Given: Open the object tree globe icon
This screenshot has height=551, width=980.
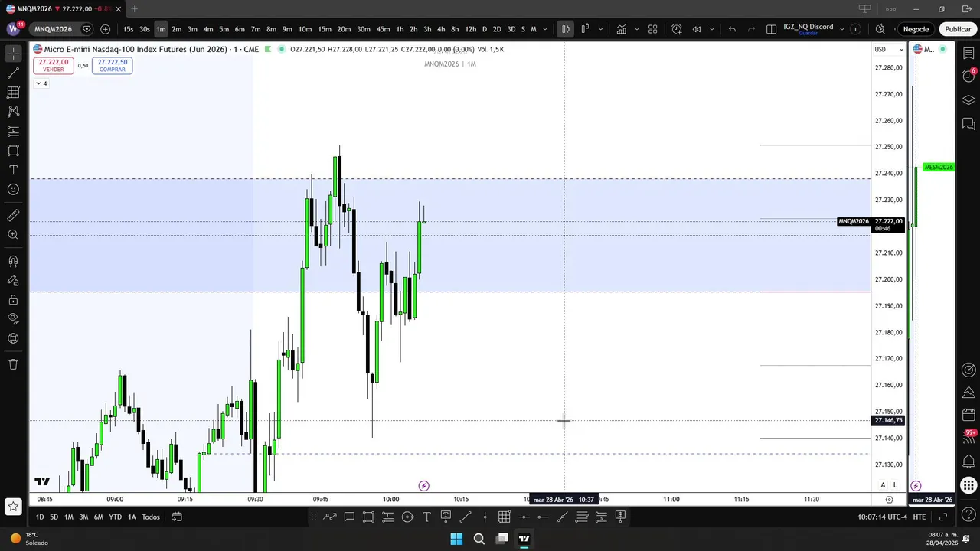Looking at the screenshot, I should 13,338.
